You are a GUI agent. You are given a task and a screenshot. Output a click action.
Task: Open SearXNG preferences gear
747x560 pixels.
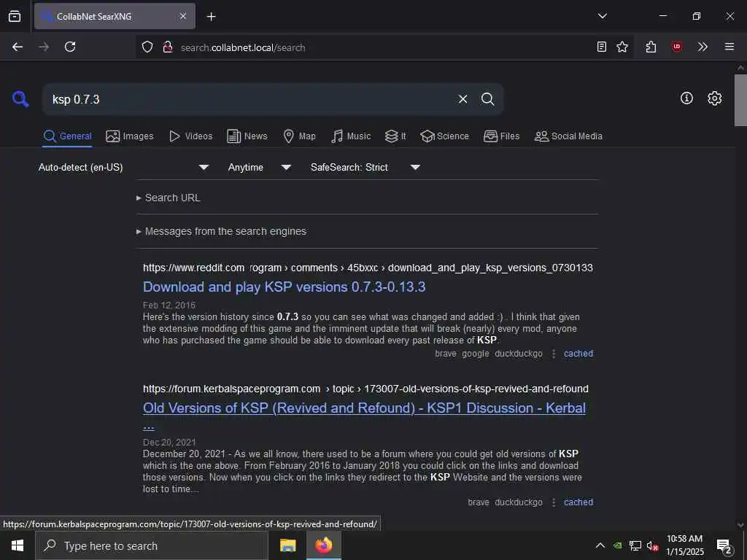[x=715, y=98]
